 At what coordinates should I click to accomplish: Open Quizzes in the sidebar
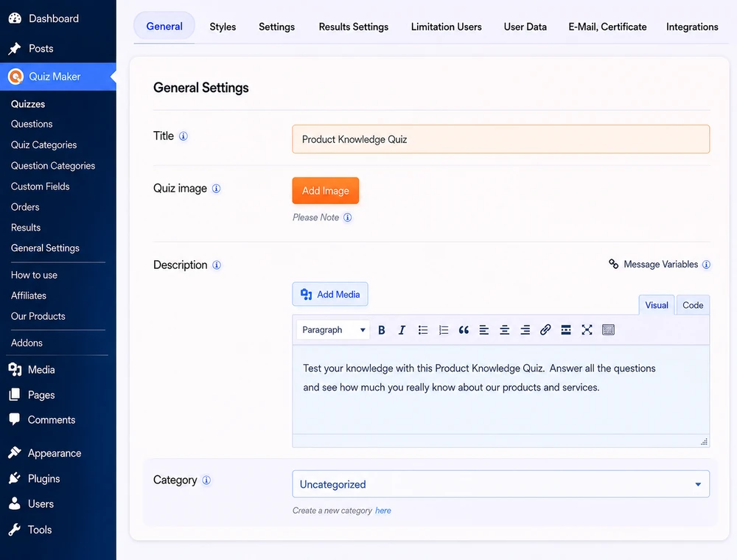tap(28, 104)
